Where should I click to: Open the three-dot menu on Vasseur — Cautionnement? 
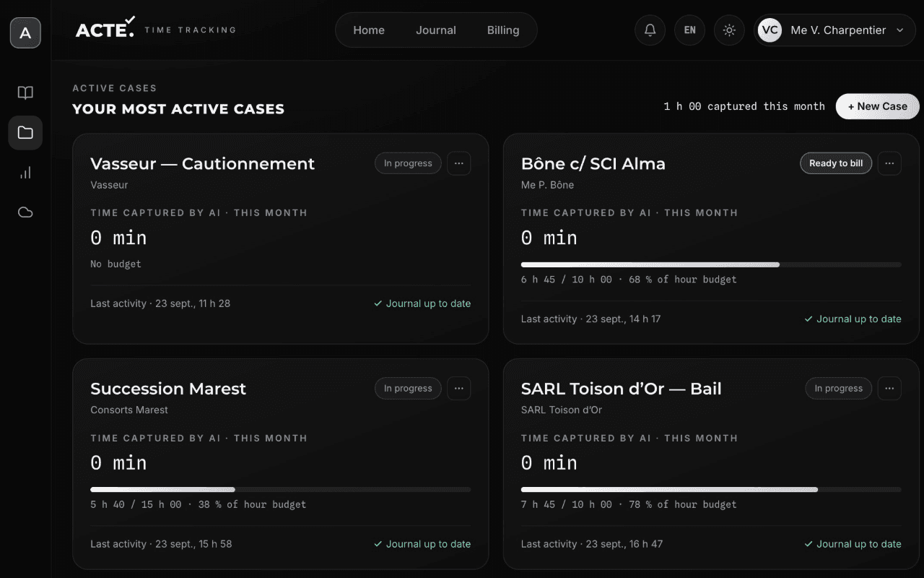click(x=459, y=163)
